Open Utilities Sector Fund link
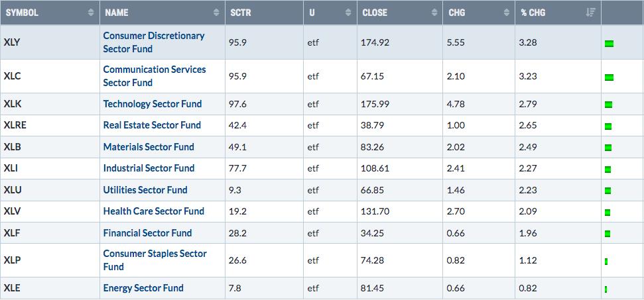 click(145, 190)
